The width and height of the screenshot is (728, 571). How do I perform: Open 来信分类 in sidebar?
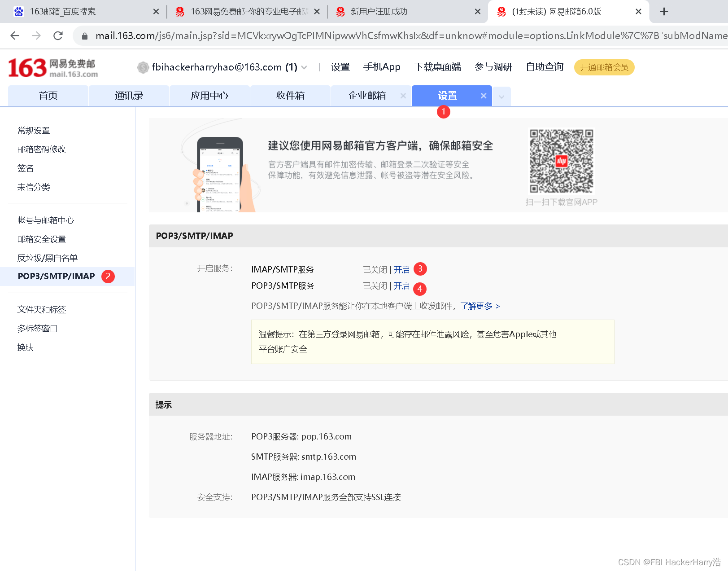[34, 187]
